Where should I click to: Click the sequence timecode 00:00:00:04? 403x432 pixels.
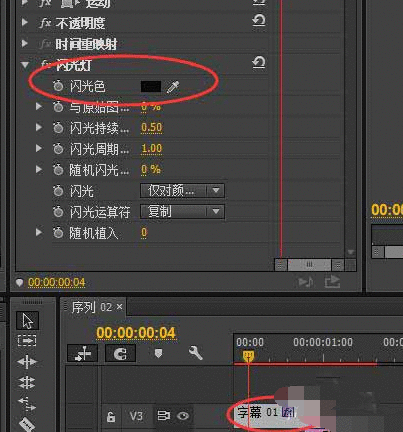[136, 333]
